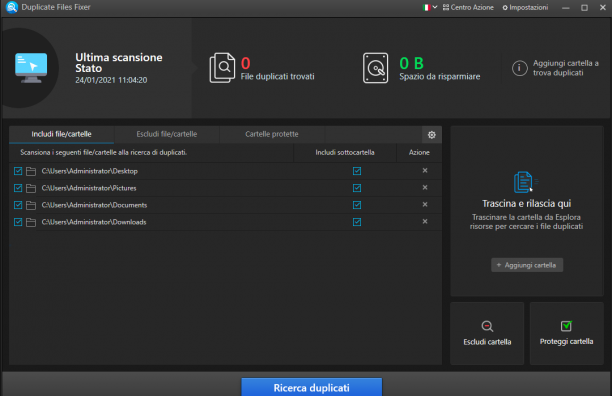Image resolution: width=612 pixels, height=396 pixels.
Task: Click the Aggiungi cartella button
Action: click(x=527, y=265)
